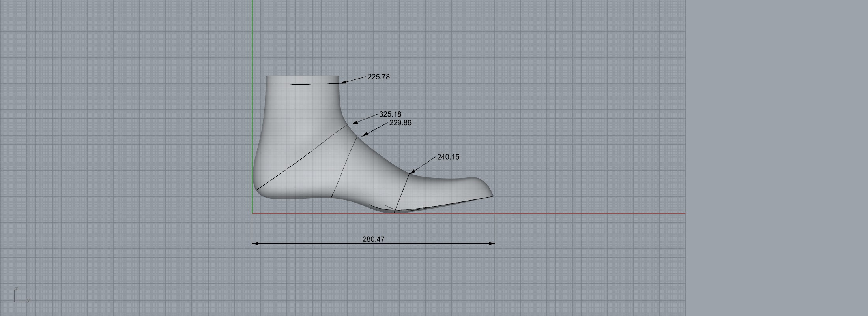868x316 pixels.
Task: Select the right arrowhead of the 280.47 dimension
Action: click(x=492, y=243)
